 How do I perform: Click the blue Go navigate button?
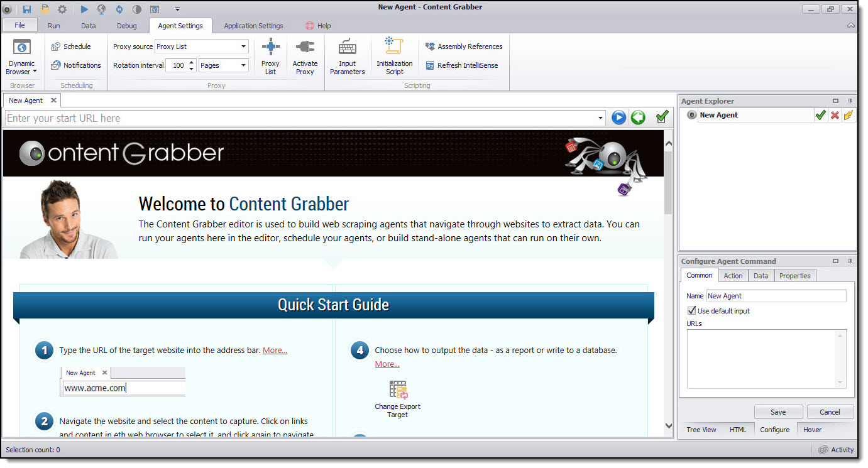tap(619, 117)
